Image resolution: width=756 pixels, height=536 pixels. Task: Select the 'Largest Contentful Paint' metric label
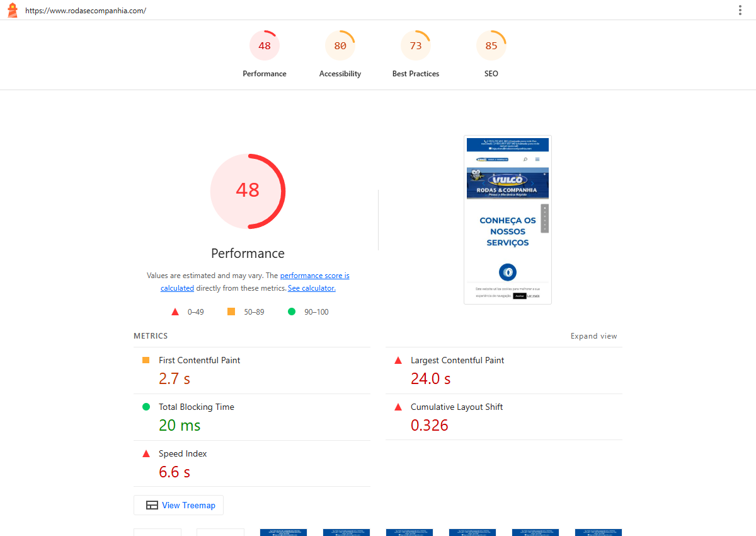point(457,360)
